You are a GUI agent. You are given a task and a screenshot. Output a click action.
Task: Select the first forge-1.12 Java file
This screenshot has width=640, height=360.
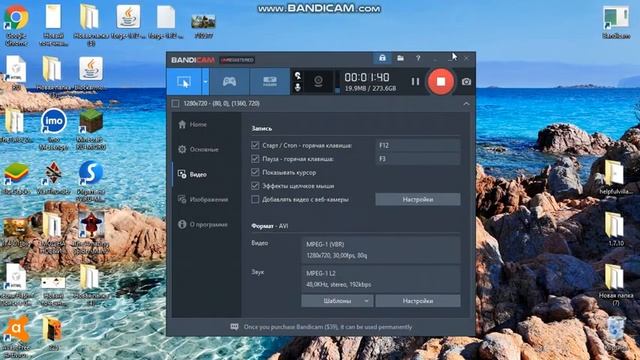pyautogui.click(x=128, y=22)
